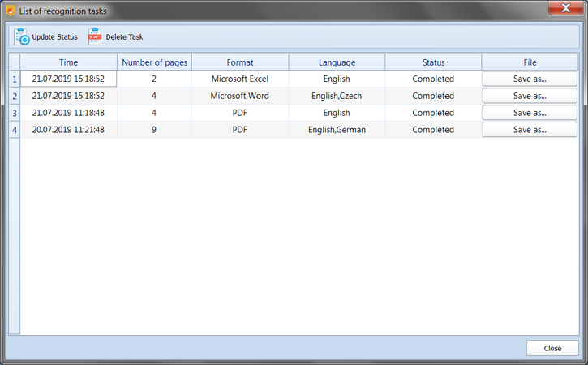
Task: Click the app icon in title bar
Action: coord(10,11)
